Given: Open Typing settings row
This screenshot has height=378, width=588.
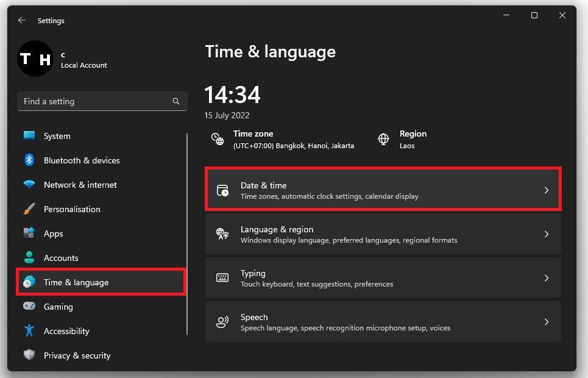Looking at the screenshot, I should pos(383,278).
